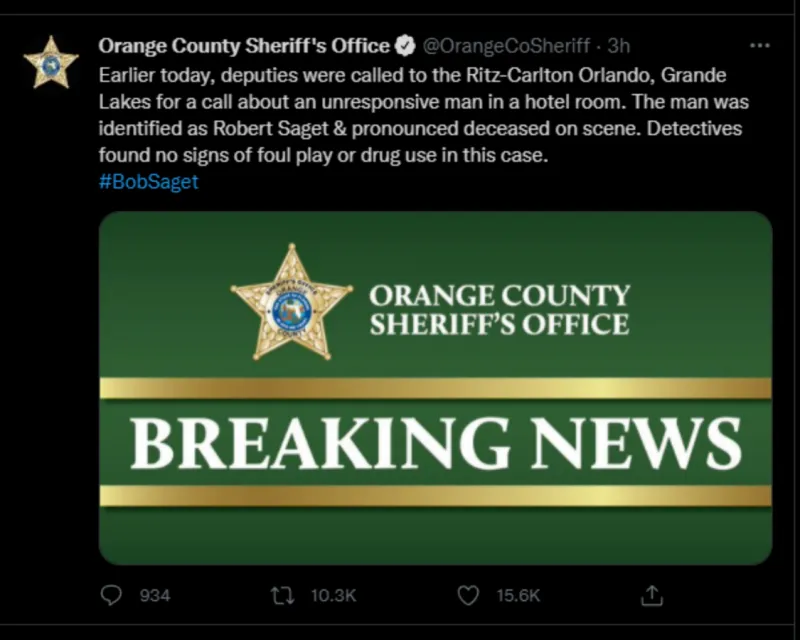Open the reply speech bubble icon
800x640 pixels.
point(111,595)
